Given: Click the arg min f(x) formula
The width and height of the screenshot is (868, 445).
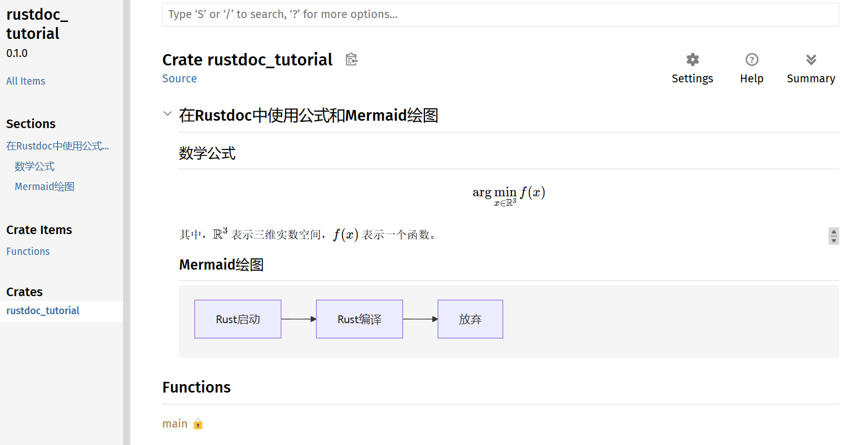Looking at the screenshot, I should [508, 196].
